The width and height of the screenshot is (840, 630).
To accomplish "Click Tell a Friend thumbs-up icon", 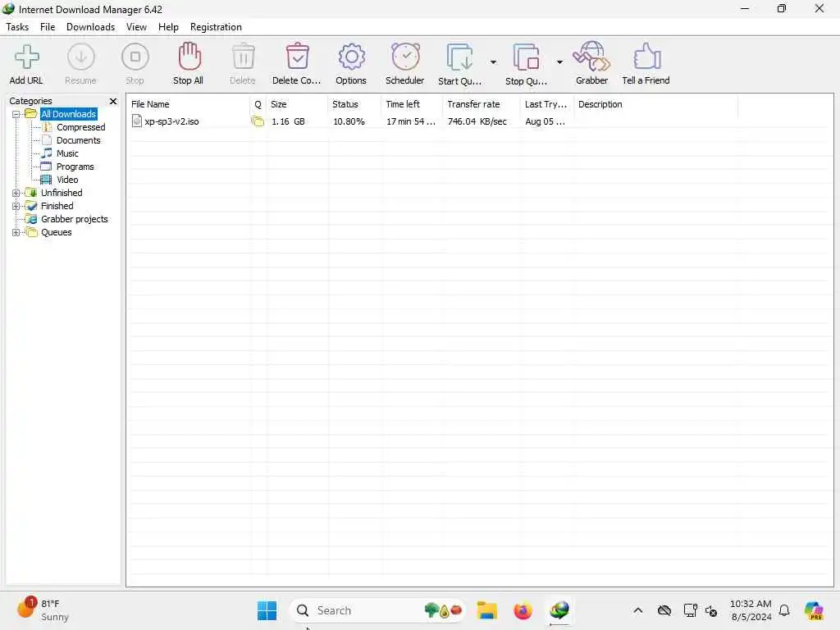I will pos(646,57).
